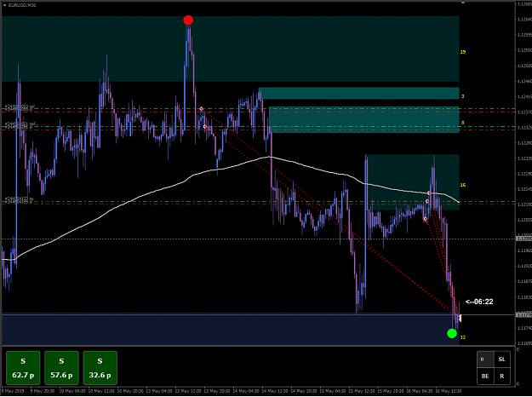Image resolution: width=532 pixels, height=397 pixels.
Task: Click the R panel button
Action: 502,376
